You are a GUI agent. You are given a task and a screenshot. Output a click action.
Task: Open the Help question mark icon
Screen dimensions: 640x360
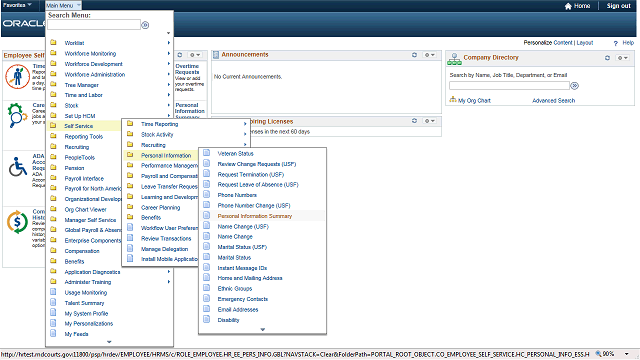point(616,43)
